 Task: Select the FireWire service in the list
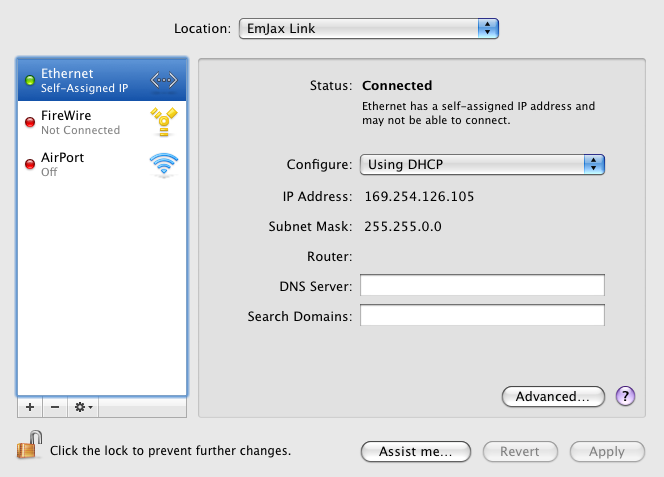(x=102, y=122)
